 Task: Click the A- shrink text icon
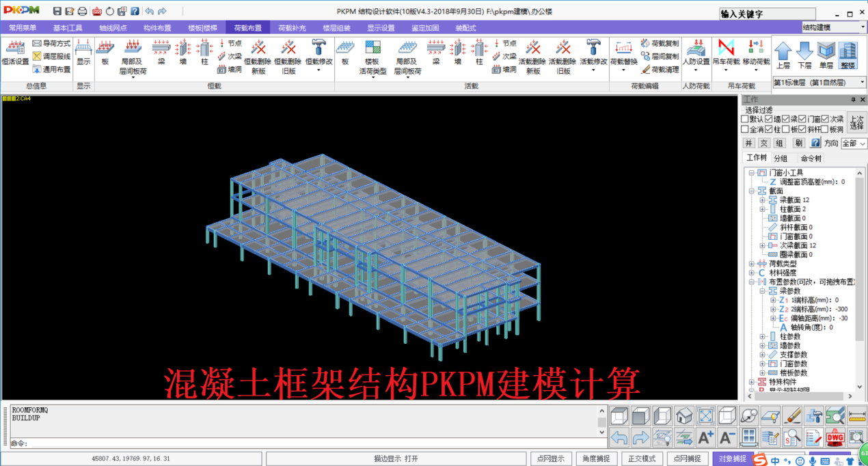click(727, 437)
